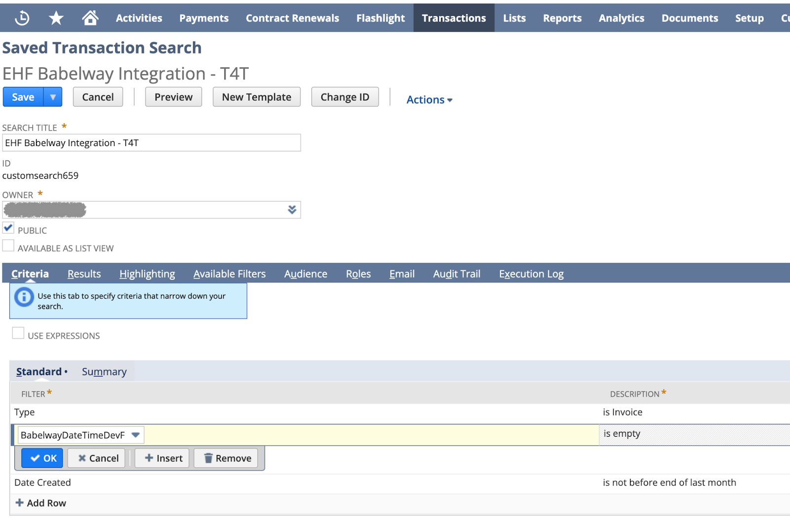This screenshot has width=790, height=532.
Task: Uncheck the Public checkbox
Action: click(8, 228)
